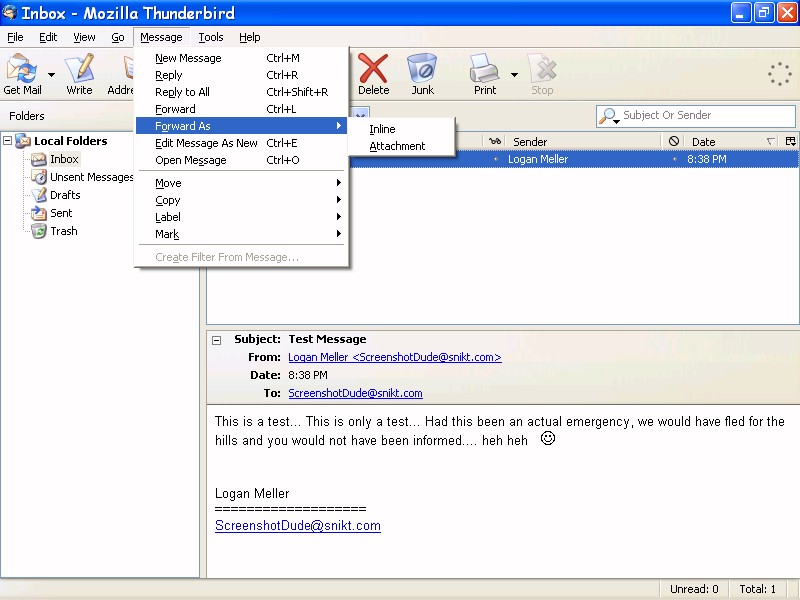Screen dimensions: 800x600
Task: Select the Unsent Messages folder
Action: [91, 177]
